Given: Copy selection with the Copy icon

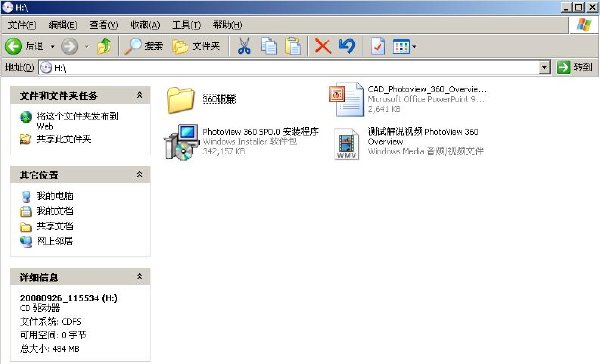Looking at the screenshot, I should pos(269,46).
